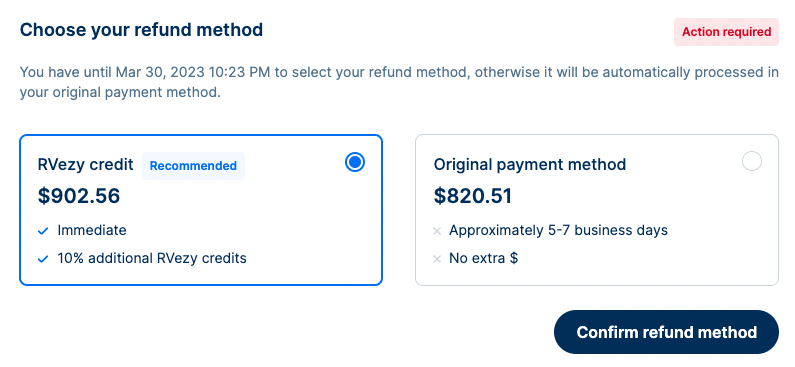795x367 pixels.
Task: Click the Immediate benefit text
Action: [92, 230]
